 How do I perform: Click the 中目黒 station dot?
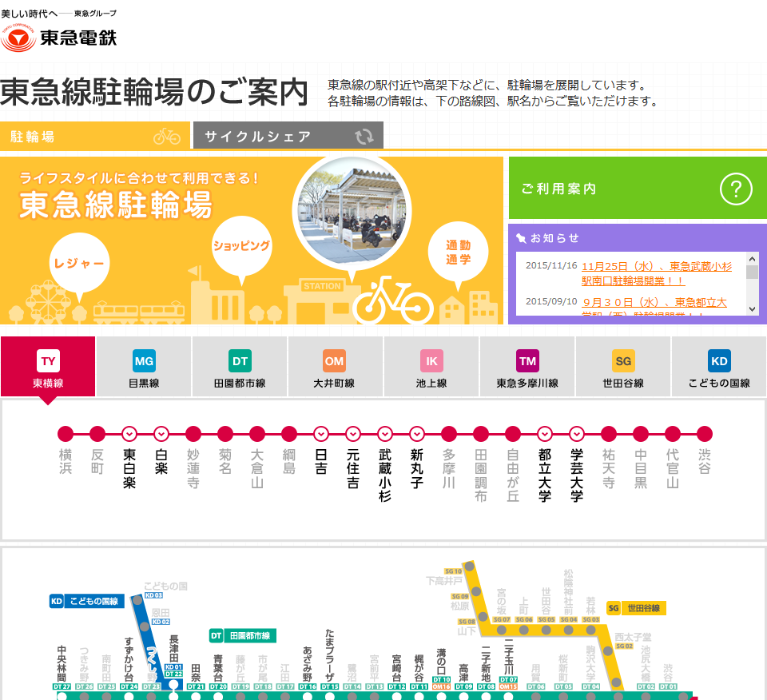pos(641,434)
